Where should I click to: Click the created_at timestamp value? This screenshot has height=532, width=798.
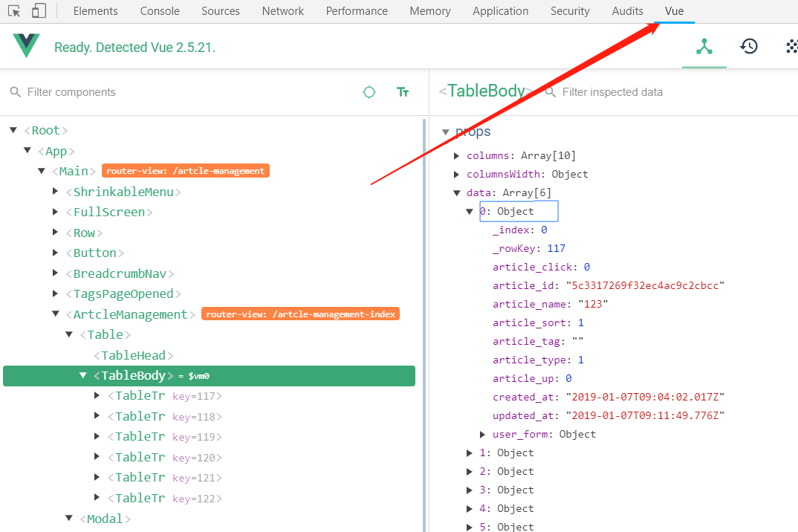click(x=645, y=397)
